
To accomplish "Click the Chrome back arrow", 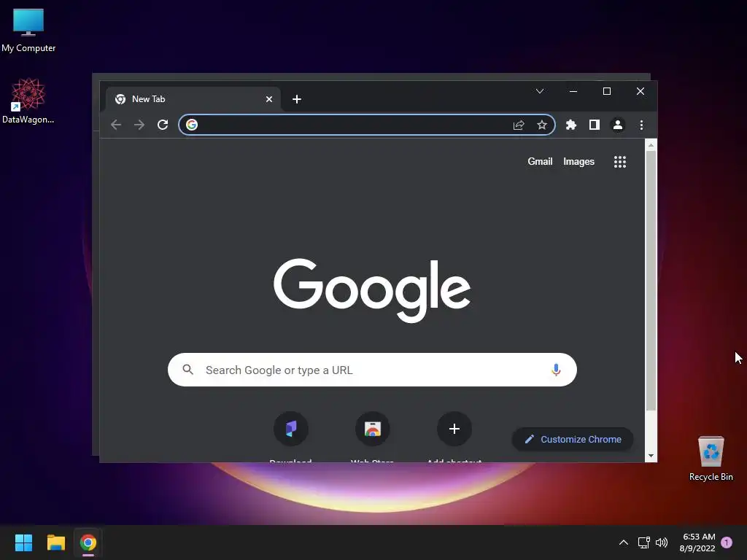I will click(116, 125).
